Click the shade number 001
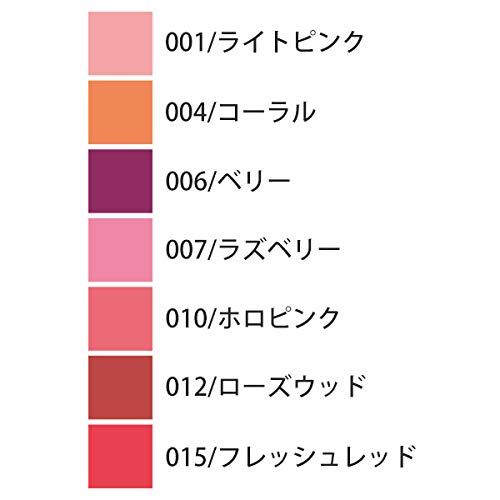500x500 pixels. [187, 43]
